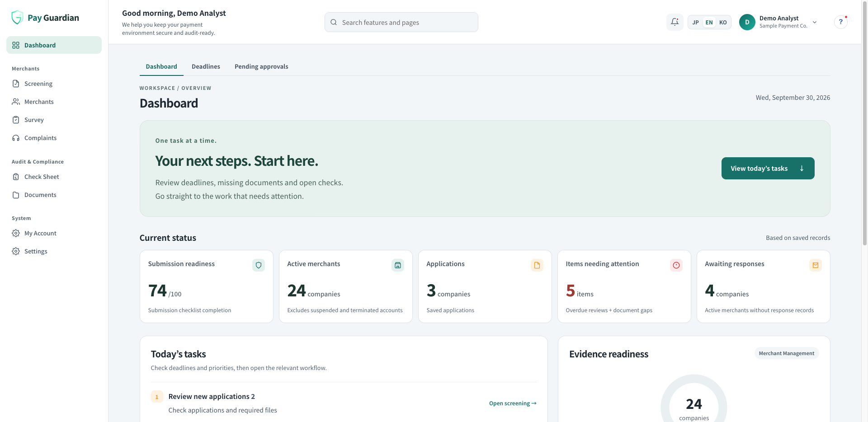Open the help question mark icon
The width and height of the screenshot is (868, 422).
pyautogui.click(x=840, y=22)
